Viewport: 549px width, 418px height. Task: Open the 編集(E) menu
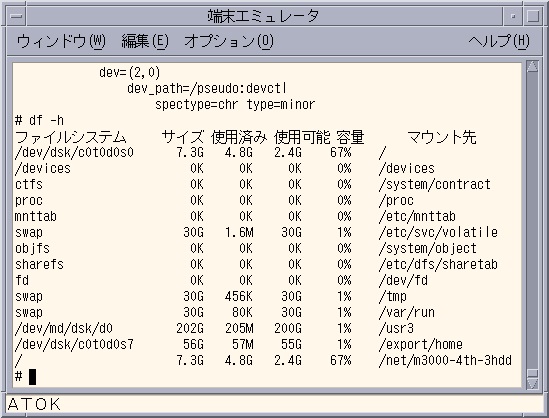point(145,42)
